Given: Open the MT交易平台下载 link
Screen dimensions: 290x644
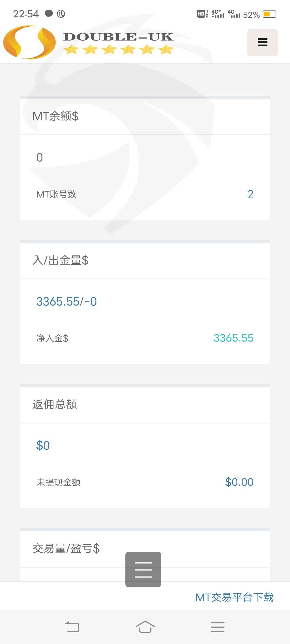Looking at the screenshot, I should coord(234,597).
